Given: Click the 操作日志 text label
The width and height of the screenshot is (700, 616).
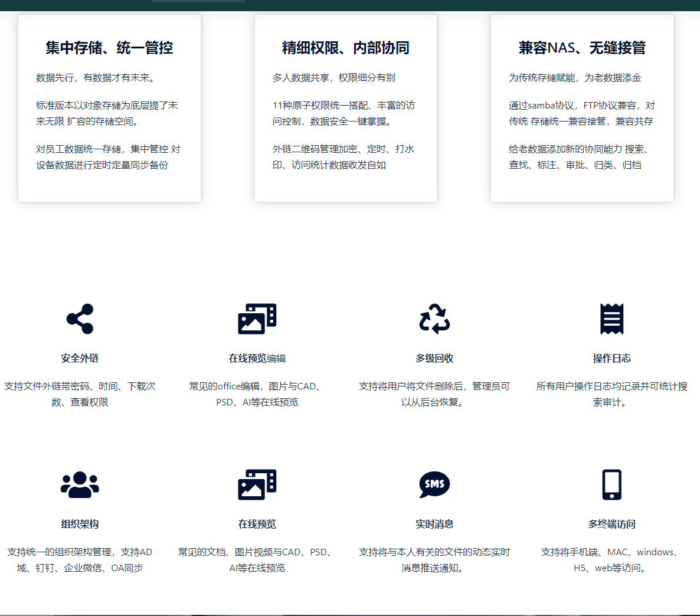Looking at the screenshot, I should (x=612, y=356).
